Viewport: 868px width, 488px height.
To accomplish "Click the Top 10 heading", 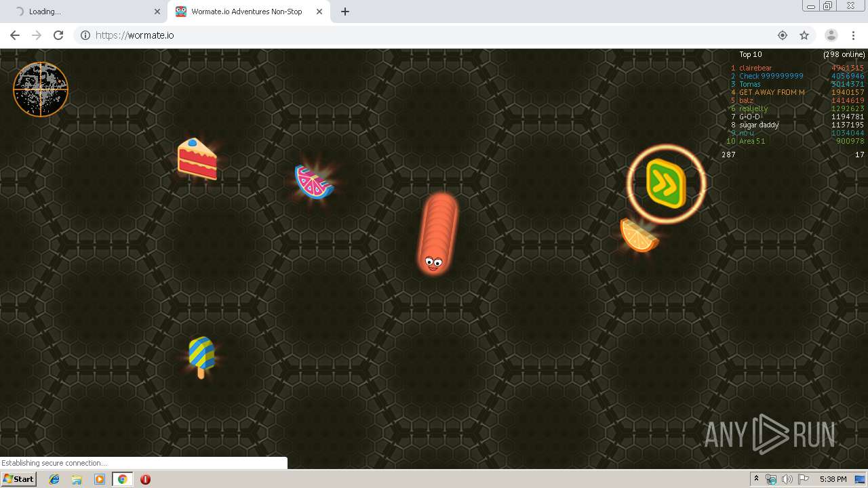I will point(750,54).
